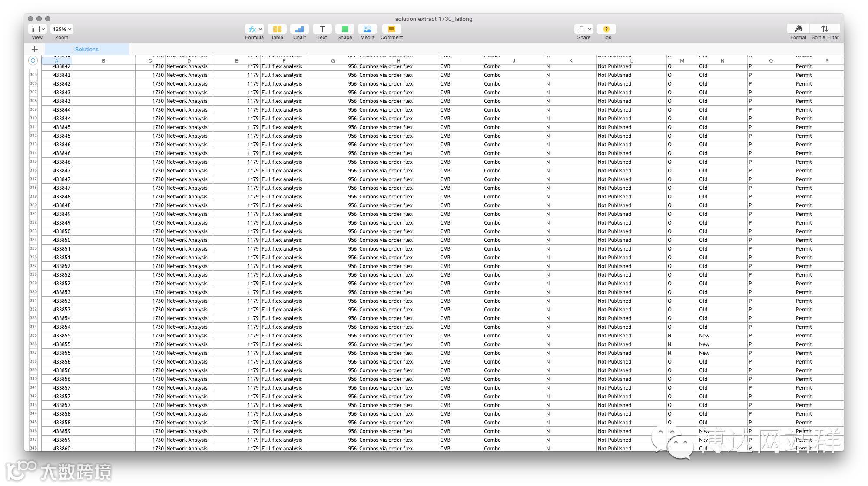The height and width of the screenshot is (486, 868).
Task: Select the Solutions sheet tab
Action: coord(87,49)
